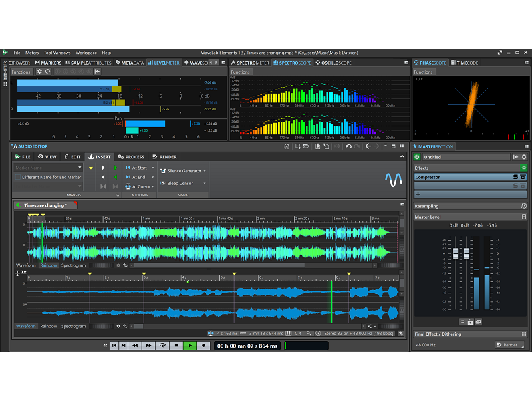
Task: Open the Tool Windows menu
Action: coord(57,52)
